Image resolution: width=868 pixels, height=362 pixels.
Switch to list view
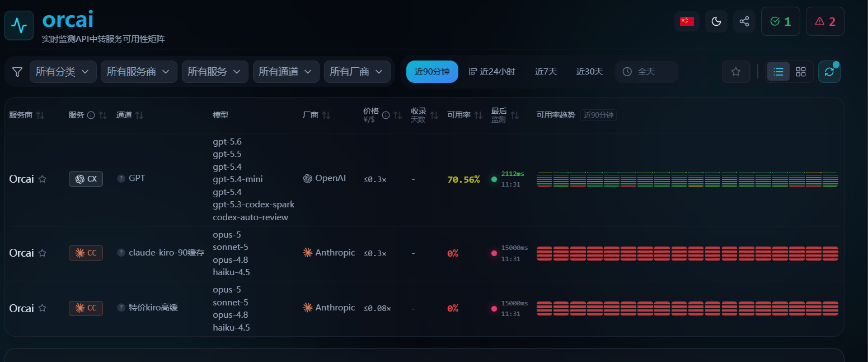click(778, 72)
